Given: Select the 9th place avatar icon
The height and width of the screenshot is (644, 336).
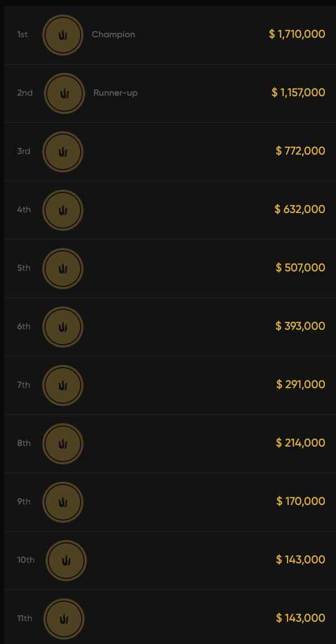Looking at the screenshot, I should [63, 502].
